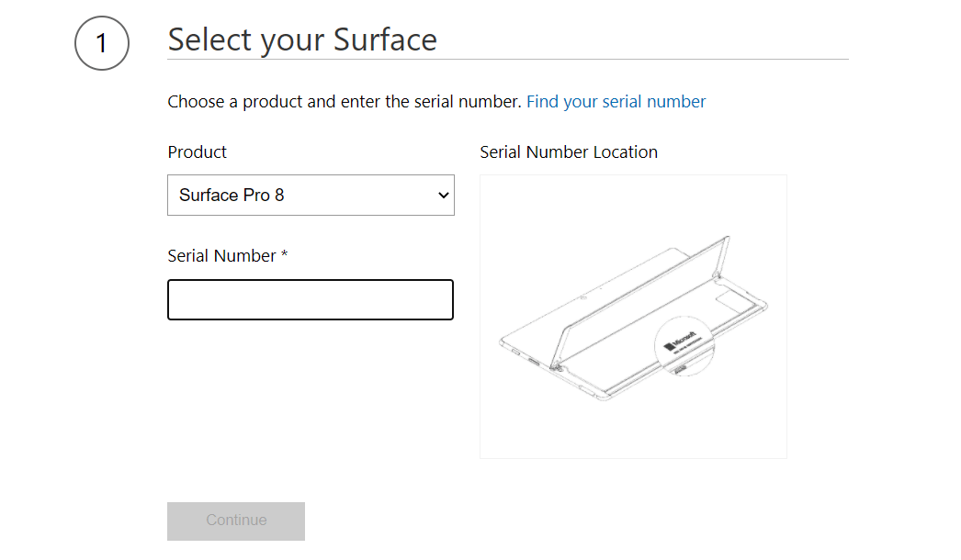Click the hinge corner of the Surface drawing

click(x=555, y=364)
